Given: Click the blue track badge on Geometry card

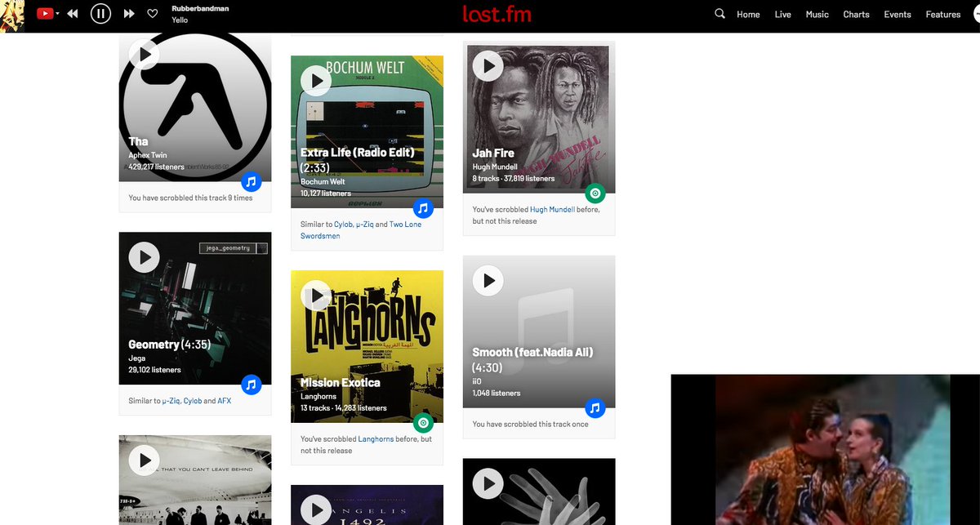Looking at the screenshot, I should [x=252, y=385].
